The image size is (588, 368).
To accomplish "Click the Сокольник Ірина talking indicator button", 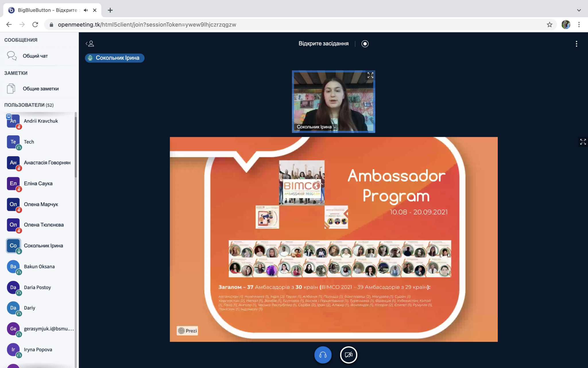I will coord(115,58).
